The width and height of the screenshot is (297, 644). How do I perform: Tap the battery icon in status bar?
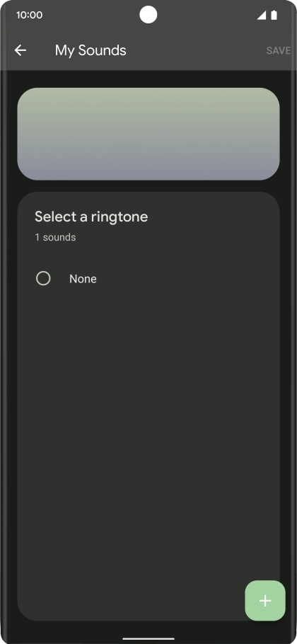pos(274,16)
